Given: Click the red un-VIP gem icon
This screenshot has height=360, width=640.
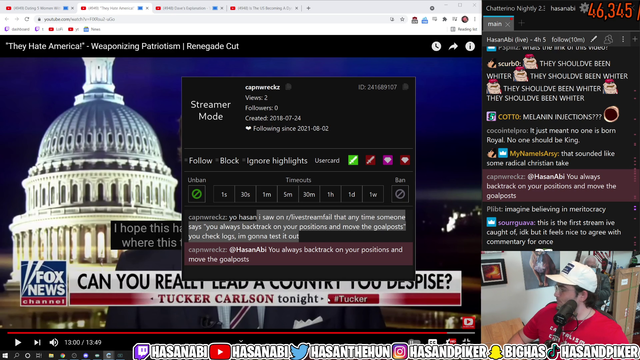Looking at the screenshot, I should [405, 160].
